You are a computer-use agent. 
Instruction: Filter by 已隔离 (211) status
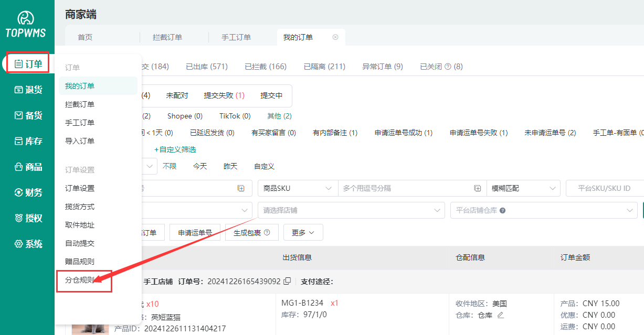pos(324,67)
